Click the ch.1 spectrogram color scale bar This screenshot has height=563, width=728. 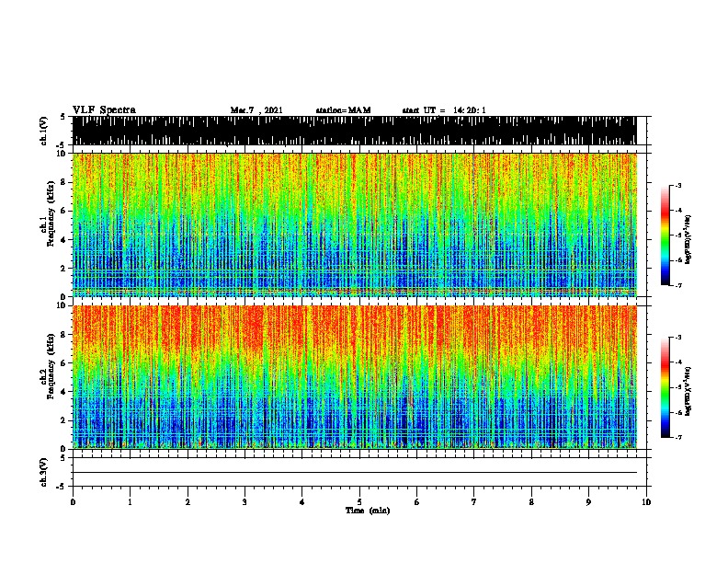(665, 236)
